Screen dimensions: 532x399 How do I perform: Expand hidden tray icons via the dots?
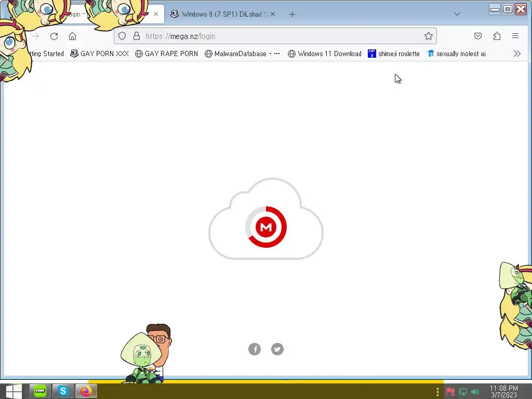[437, 392]
